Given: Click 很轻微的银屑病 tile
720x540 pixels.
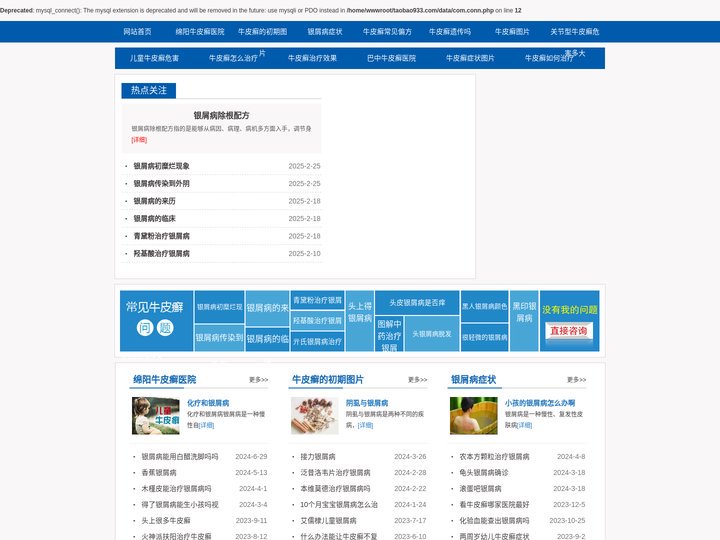Looking at the screenshot, I should click(x=484, y=338).
